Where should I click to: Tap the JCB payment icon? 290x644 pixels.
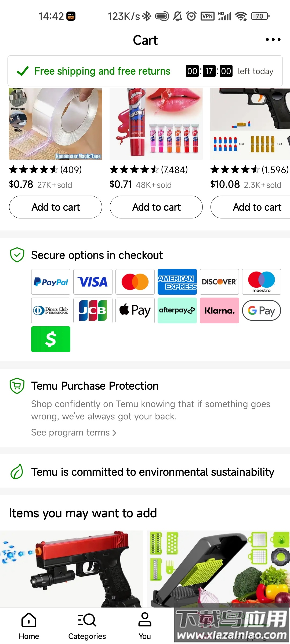coord(93,310)
